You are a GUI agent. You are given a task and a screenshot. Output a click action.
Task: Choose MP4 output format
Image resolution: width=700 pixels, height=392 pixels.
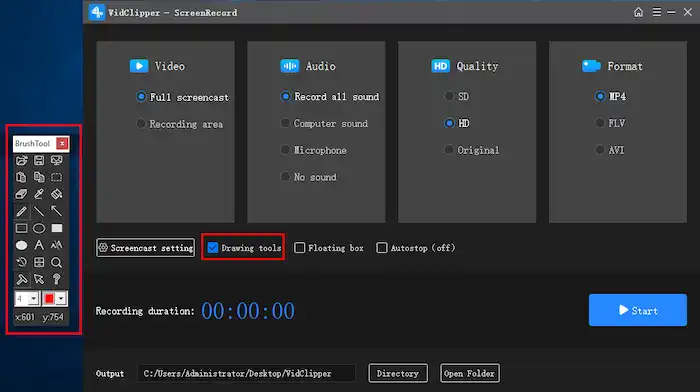tap(611, 96)
